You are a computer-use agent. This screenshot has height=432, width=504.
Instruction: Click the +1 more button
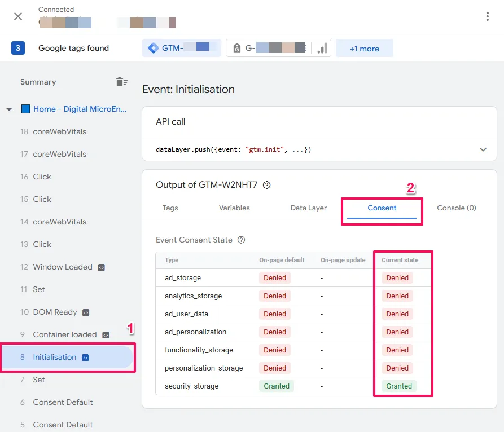click(364, 48)
